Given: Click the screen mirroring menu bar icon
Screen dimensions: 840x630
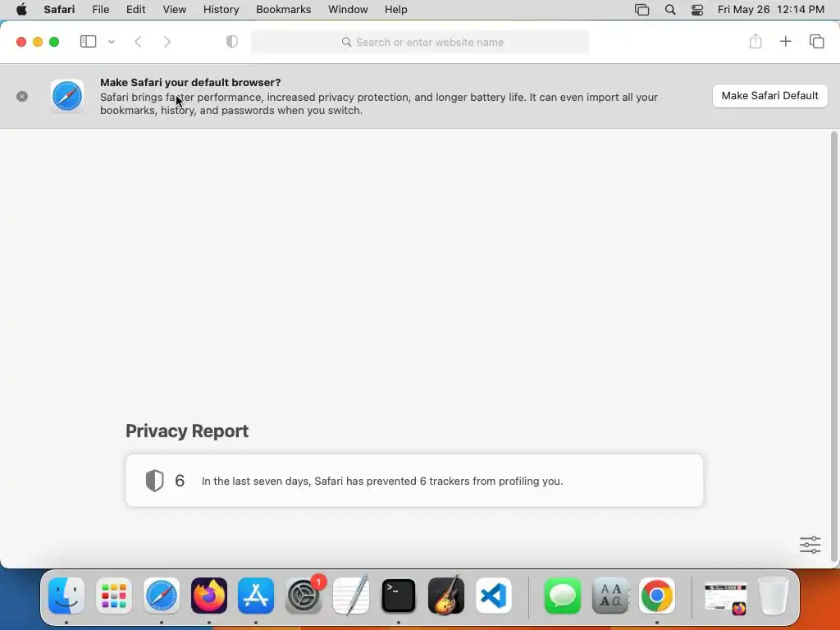Looking at the screenshot, I should [641, 10].
